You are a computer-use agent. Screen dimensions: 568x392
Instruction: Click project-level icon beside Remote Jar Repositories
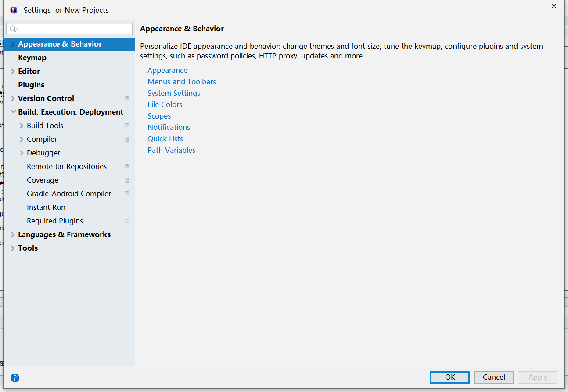[x=127, y=167]
